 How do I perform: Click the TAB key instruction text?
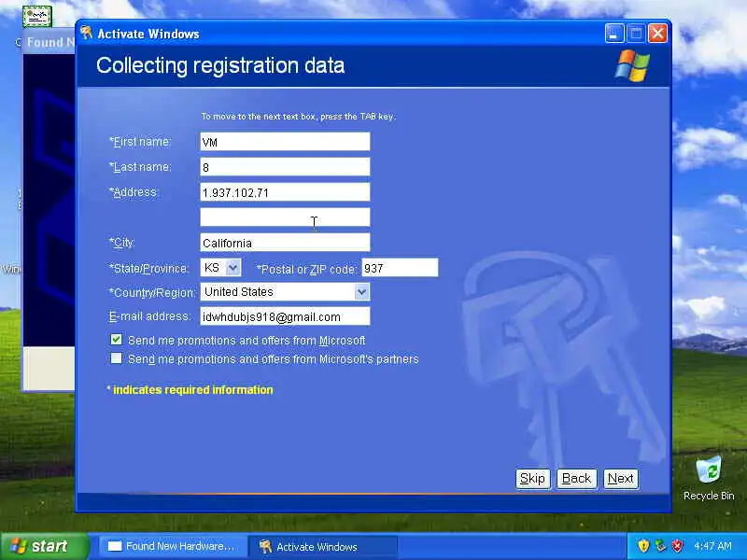[298, 116]
